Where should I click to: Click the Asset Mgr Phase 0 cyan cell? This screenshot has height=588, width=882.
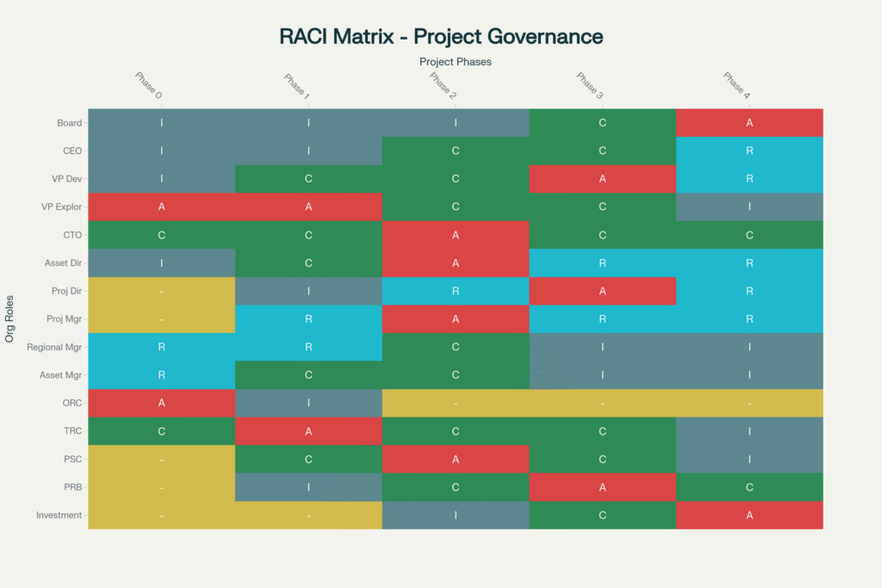tap(162, 375)
